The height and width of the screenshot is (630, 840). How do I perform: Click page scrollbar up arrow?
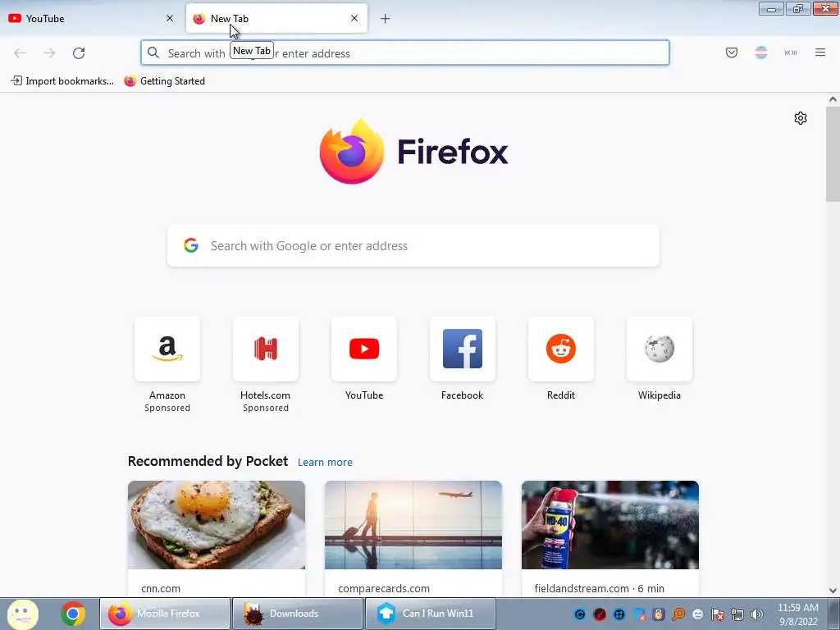pos(833,99)
